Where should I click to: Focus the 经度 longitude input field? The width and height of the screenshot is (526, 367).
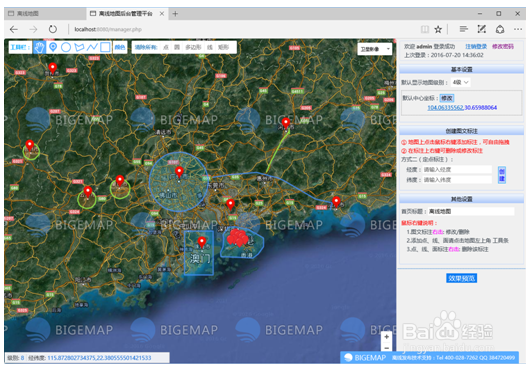(457, 169)
